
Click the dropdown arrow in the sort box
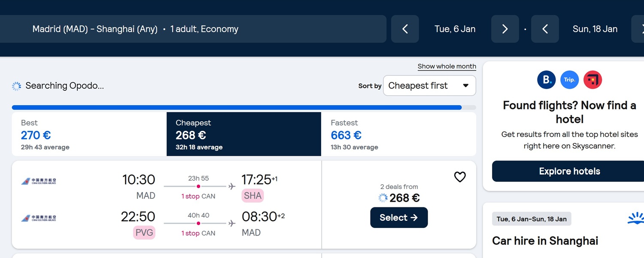coord(466,86)
